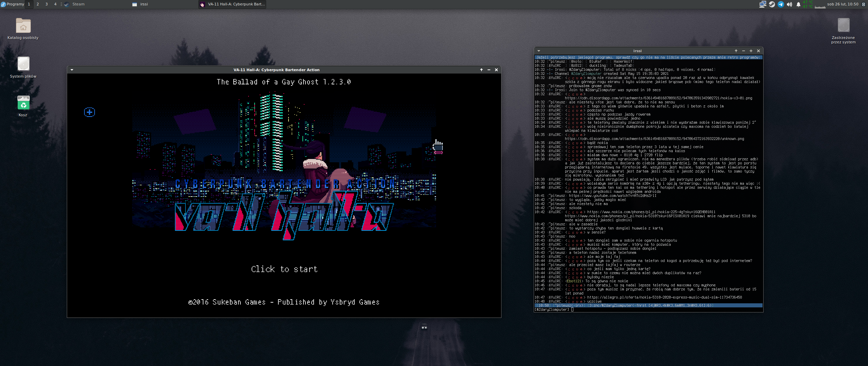This screenshot has width=868, height=366.
Task: Close the VA-11 Hall-A window
Action: [496, 70]
